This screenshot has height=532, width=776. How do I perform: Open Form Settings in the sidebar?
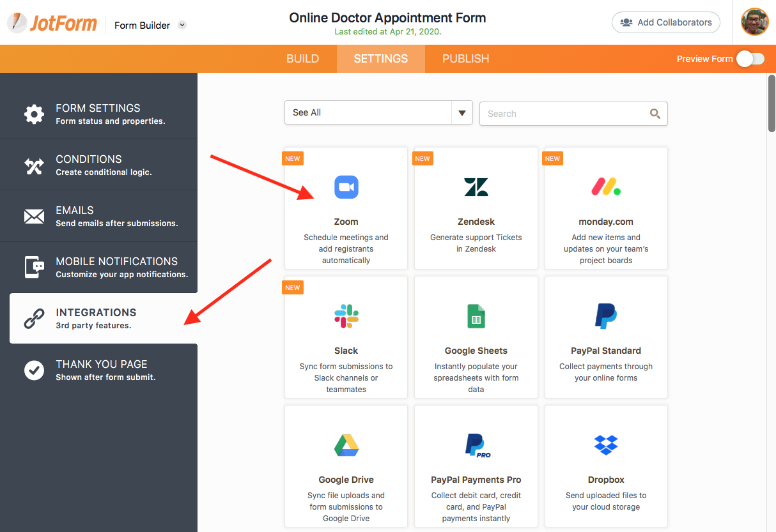(x=98, y=114)
